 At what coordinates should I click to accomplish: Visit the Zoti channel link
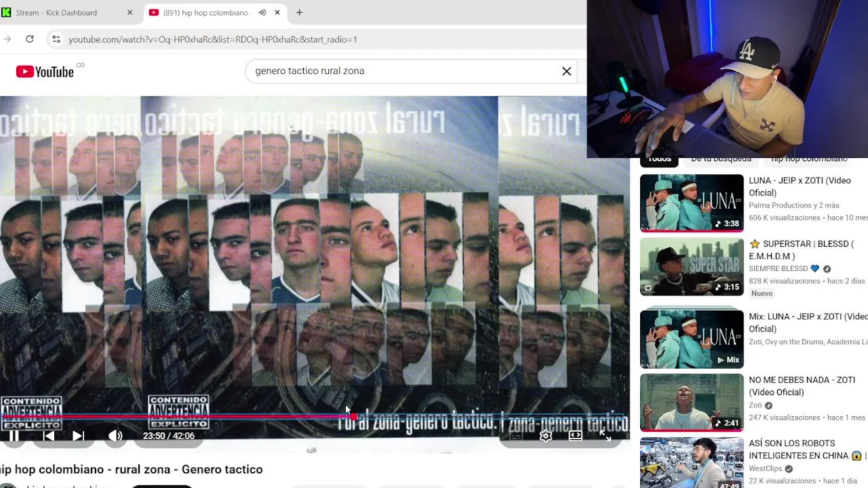point(755,405)
